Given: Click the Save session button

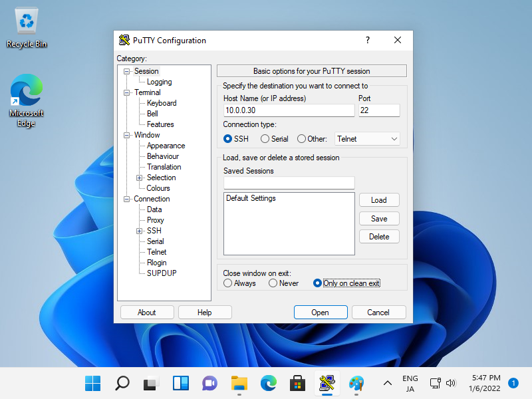Looking at the screenshot, I should coord(379,219).
